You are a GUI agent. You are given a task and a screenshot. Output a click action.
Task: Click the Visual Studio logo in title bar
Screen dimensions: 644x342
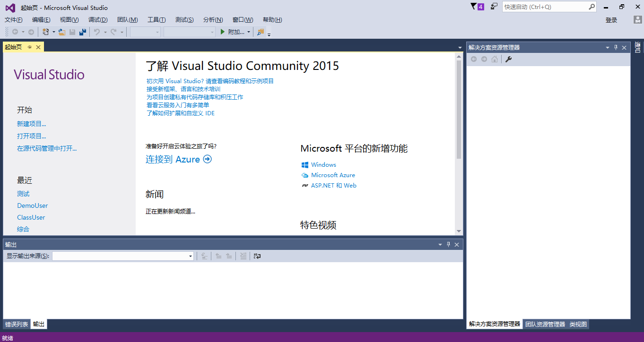click(10, 8)
